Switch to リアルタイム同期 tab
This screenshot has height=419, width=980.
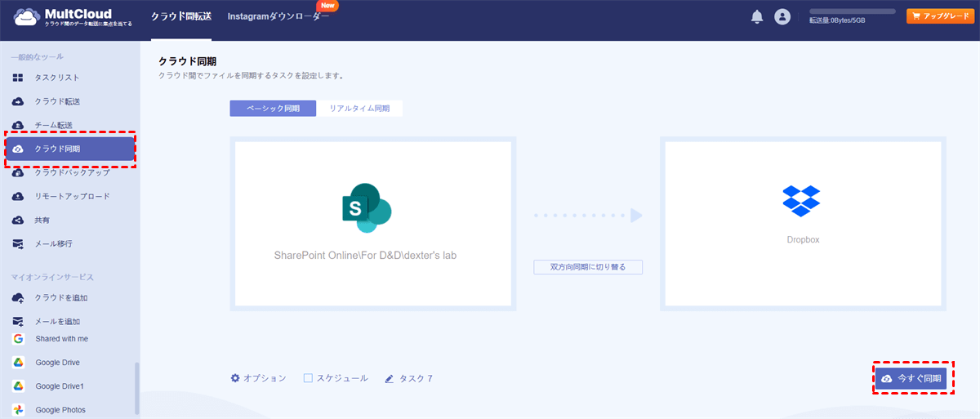click(x=359, y=108)
